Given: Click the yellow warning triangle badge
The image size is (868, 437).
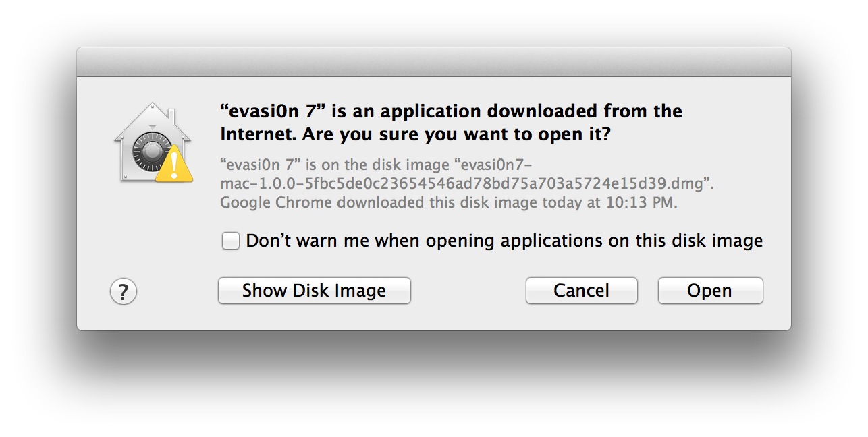Looking at the screenshot, I should coord(174,164).
